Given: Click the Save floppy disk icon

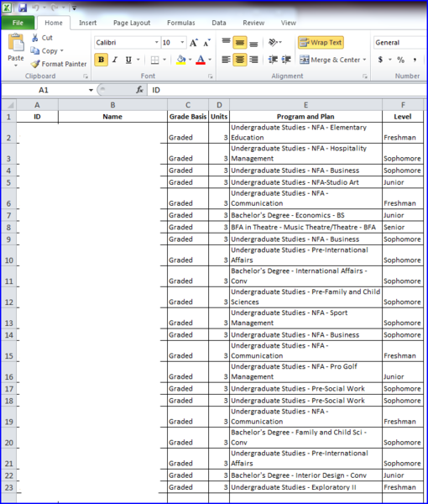Looking at the screenshot, I should coord(23,8).
